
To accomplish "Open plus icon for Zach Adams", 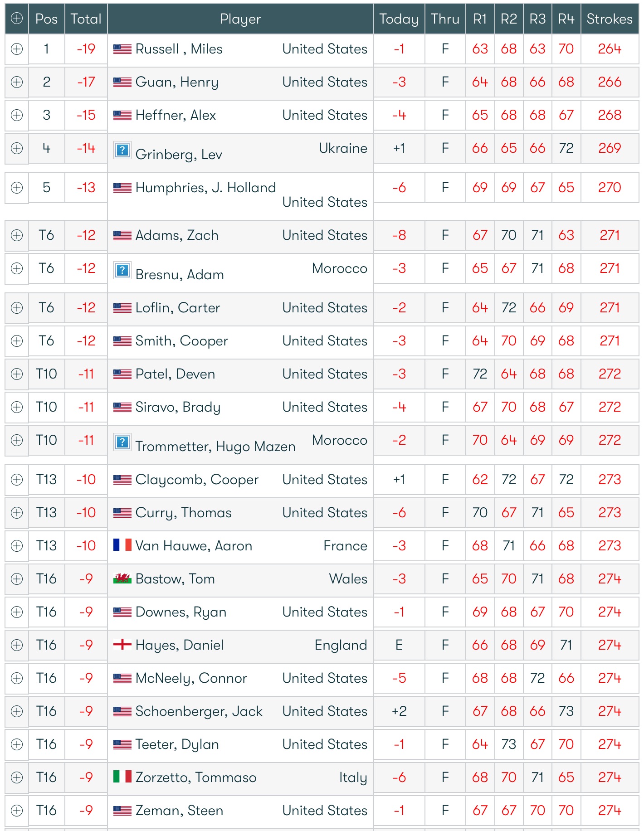I will [x=17, y=235].
